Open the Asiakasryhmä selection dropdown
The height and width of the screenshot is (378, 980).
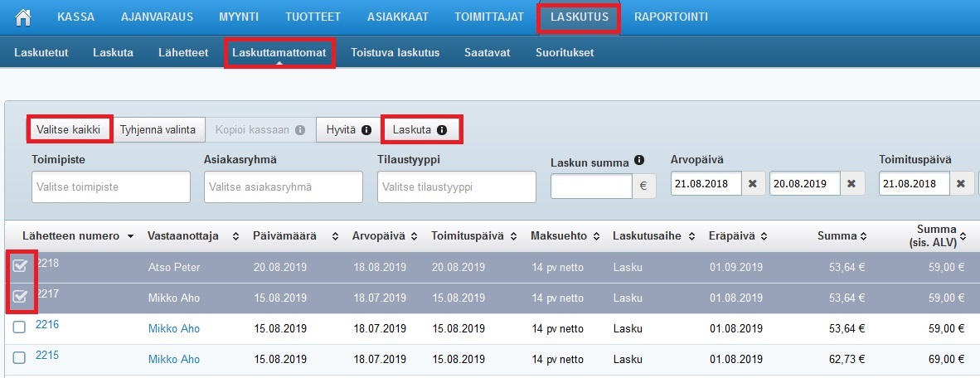[283, 187]
